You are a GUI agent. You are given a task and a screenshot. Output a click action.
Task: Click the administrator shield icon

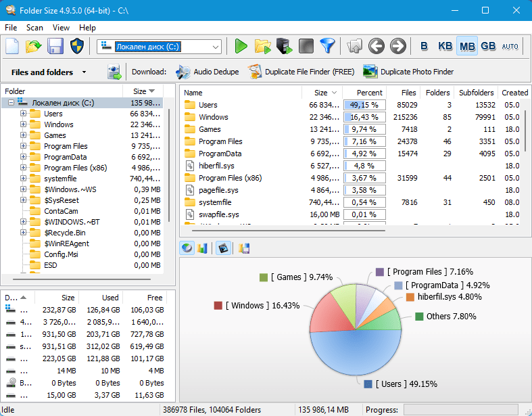tap(77, 46)
